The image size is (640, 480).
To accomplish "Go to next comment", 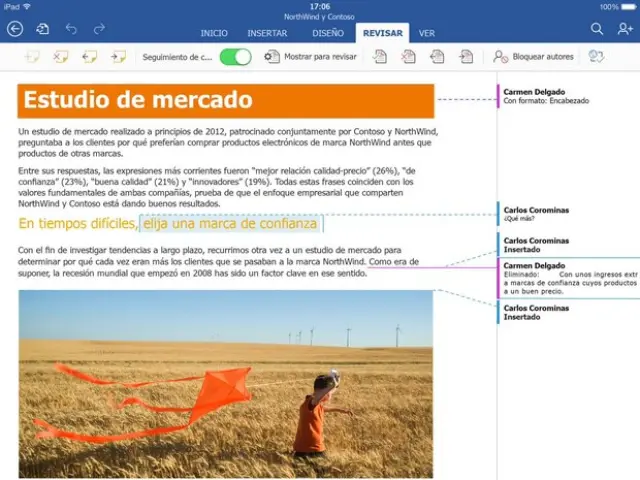I will (x=119, y=57).
